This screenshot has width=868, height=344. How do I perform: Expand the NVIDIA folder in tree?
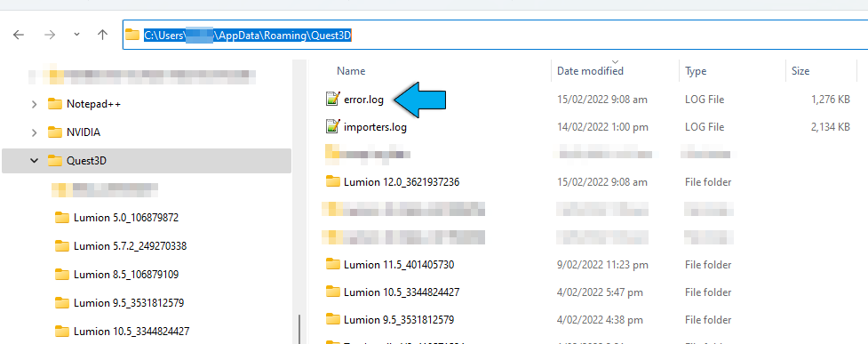coord(35,132)
